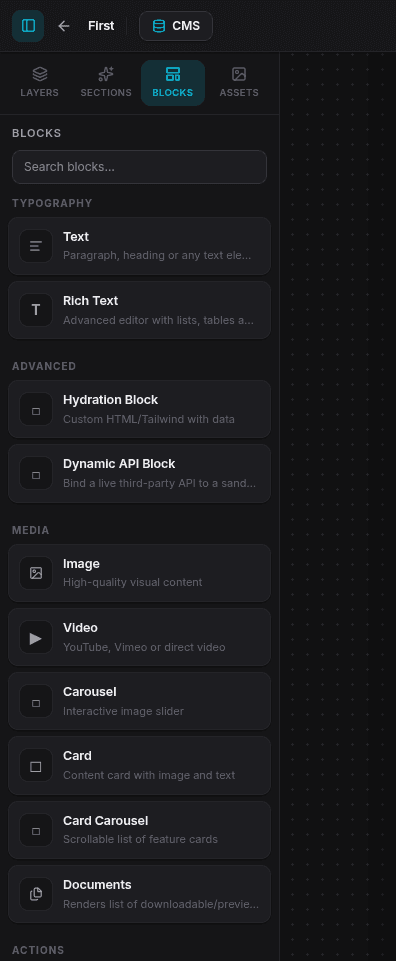The width and height of the screenshot is (396, 961).
Task: Click the database icon in CMS button
Action: (159, 26)
